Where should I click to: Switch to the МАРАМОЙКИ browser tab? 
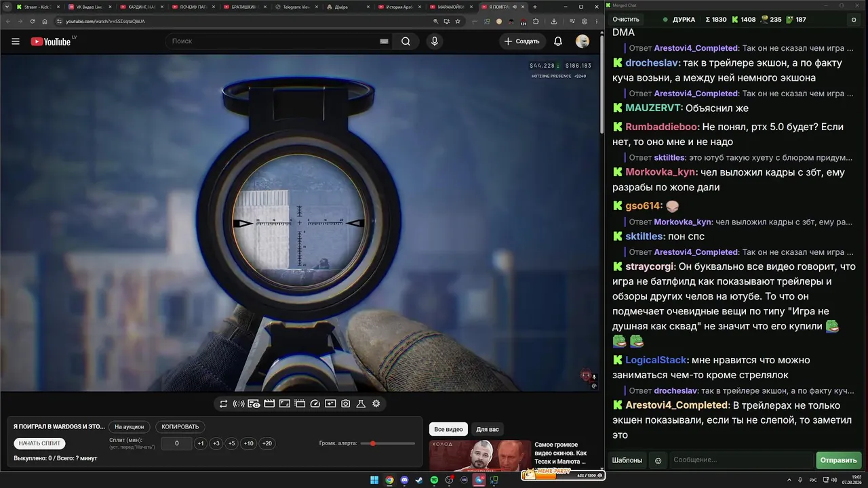(x=451, y=7)
